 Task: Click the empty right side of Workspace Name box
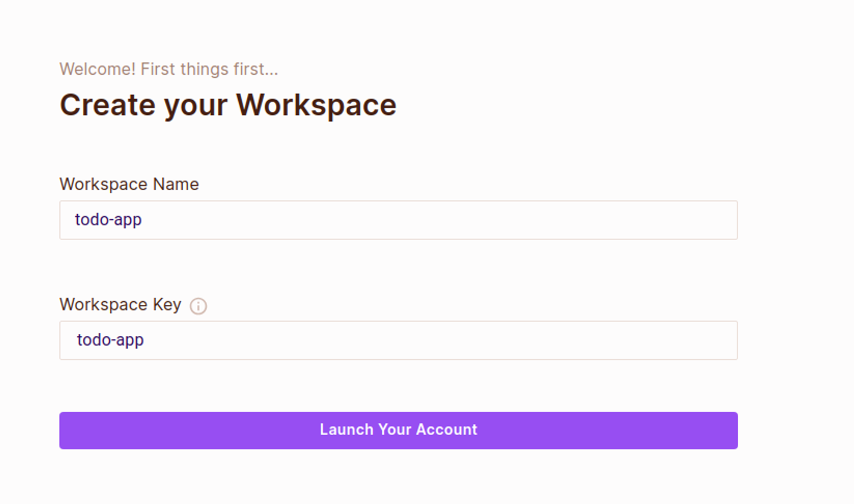598,220
